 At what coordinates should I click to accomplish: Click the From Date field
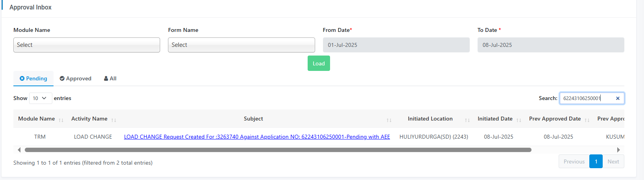click(396, 45)
